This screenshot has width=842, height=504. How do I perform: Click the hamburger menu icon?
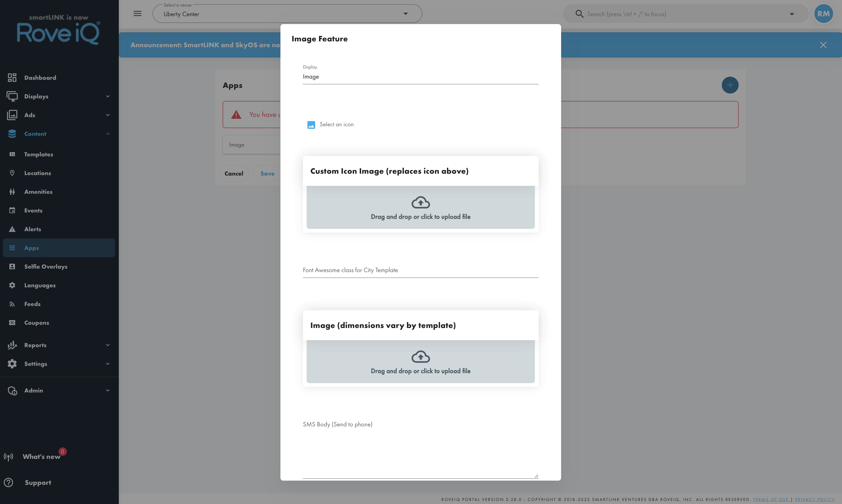[x=137, y=14]
